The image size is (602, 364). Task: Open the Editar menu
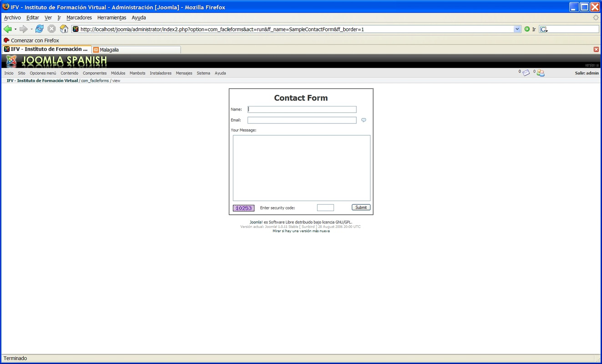point(33,18)
